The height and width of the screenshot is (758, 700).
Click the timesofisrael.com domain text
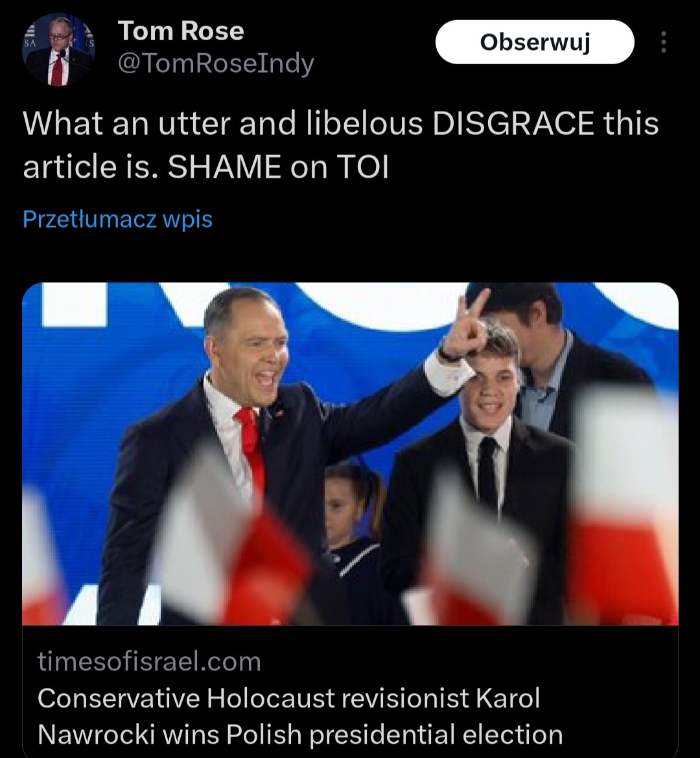coord(149,661)
